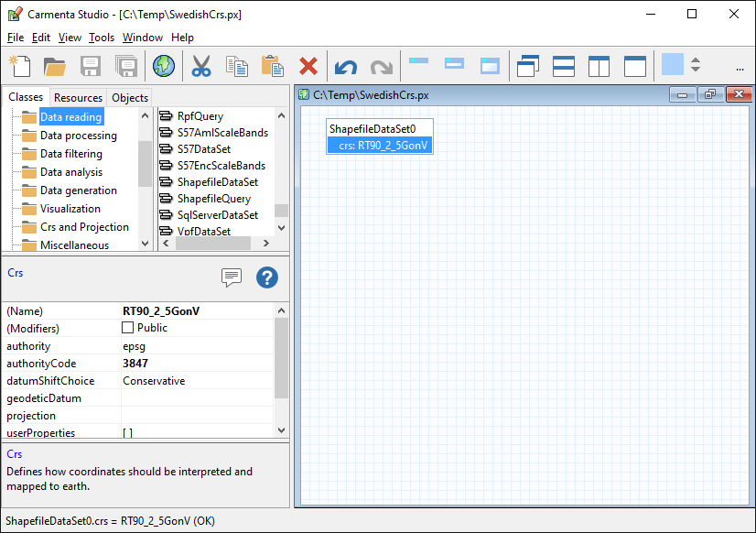Open the toolbar overflow options
This screenshot has height=533, width=756.
740,67
